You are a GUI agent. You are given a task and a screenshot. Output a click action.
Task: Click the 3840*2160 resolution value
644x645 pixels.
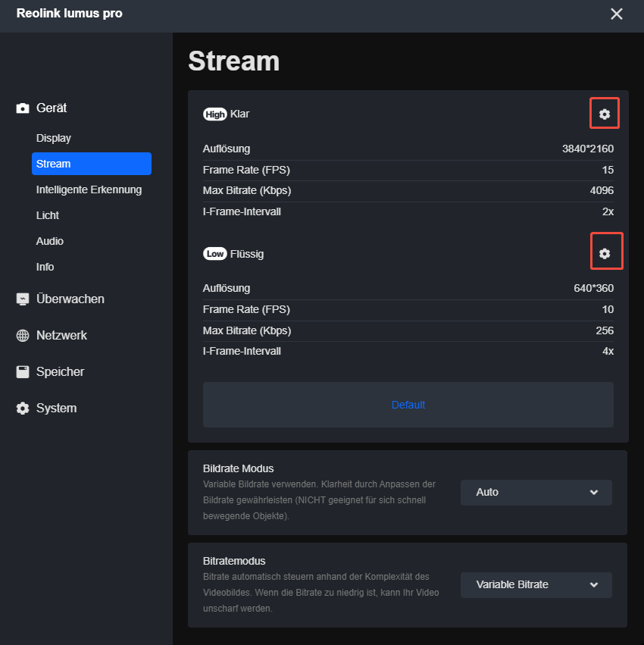pos(588,149)
